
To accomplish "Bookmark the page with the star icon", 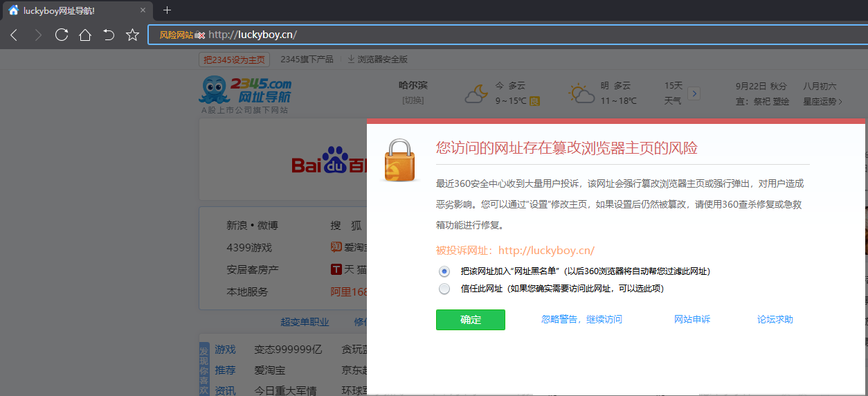I will (x=132, y=35).
